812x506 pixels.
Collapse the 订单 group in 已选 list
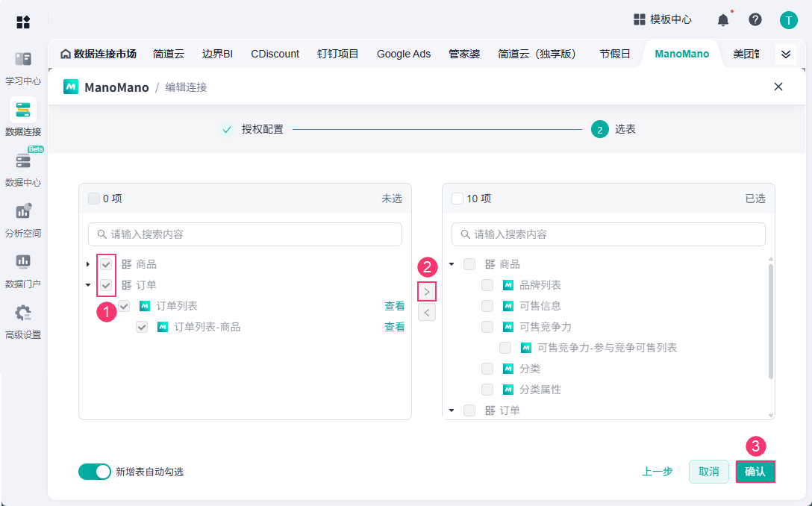point(452,410)
